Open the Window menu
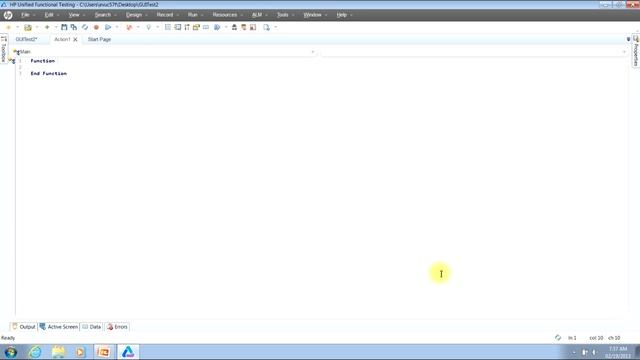The height and width of the screenshot is (360, 640). coord(313,15)
